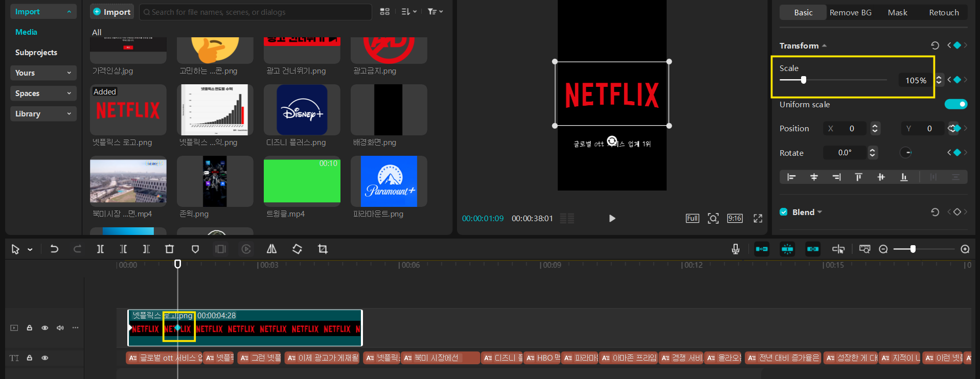Open the Mask tab

(x=897, y=12)
